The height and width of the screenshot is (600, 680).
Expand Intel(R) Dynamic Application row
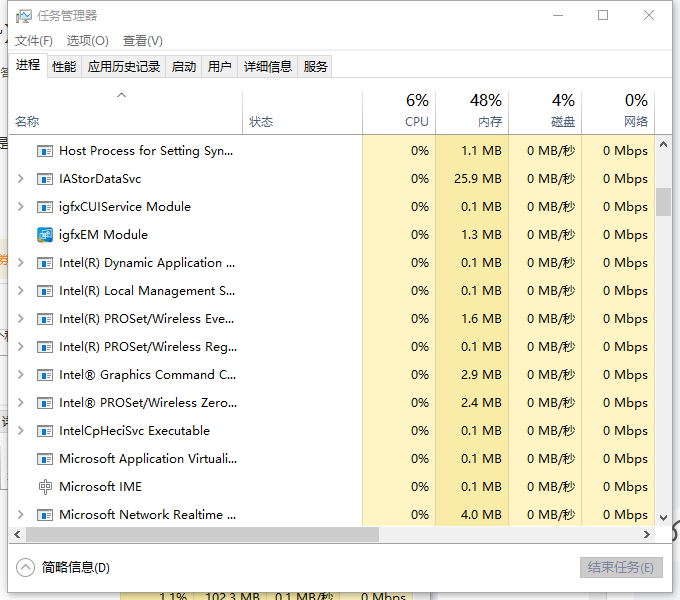20,263
